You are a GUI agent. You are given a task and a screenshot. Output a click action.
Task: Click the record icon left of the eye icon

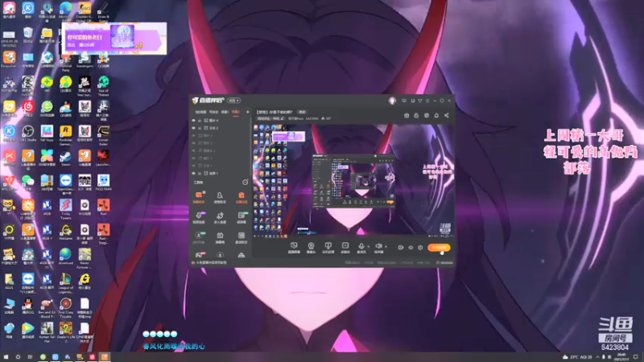[400, 248]
